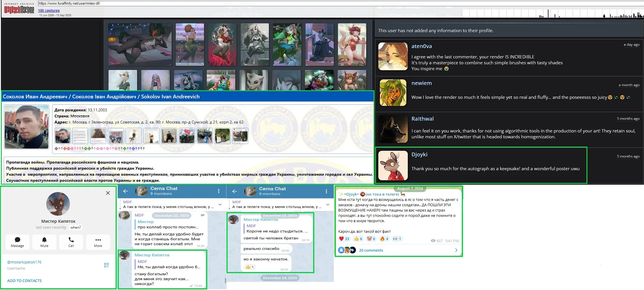Open the More options button in profile
Image resolution: width=644 pixels, height=290 pixels.
click(x=98, y=242)
